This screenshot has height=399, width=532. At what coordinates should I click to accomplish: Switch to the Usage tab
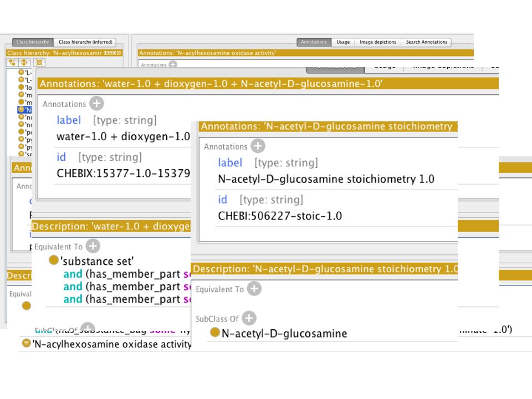point(343,42)
